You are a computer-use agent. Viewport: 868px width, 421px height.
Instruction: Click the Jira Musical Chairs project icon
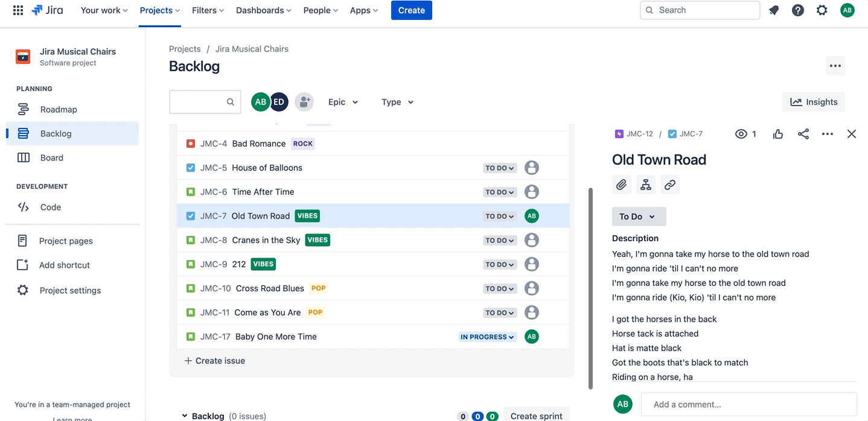click(23, 57)
